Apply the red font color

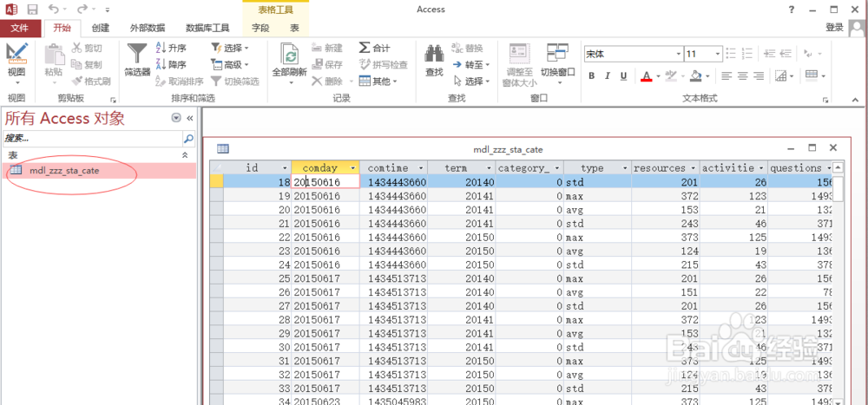point(646,75)
